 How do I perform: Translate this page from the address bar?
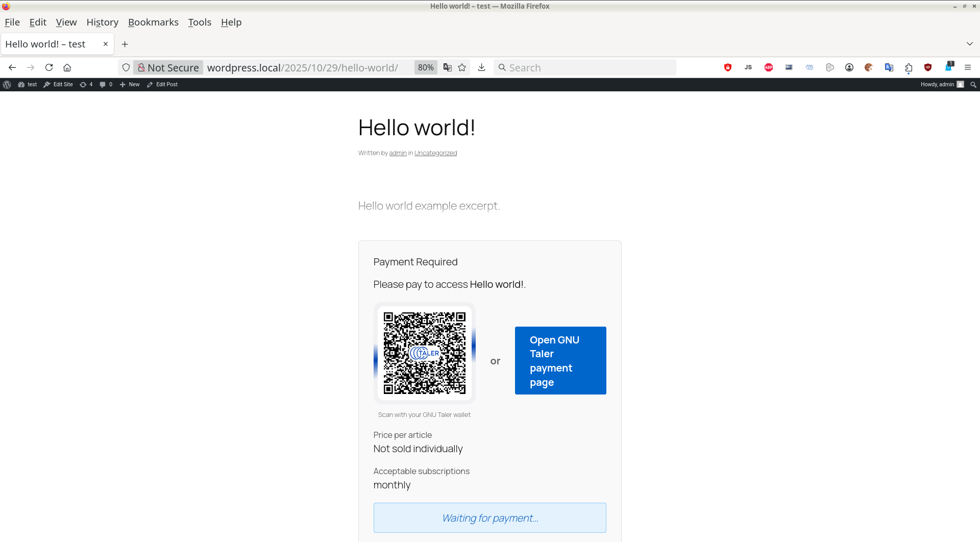pos(448,67)
